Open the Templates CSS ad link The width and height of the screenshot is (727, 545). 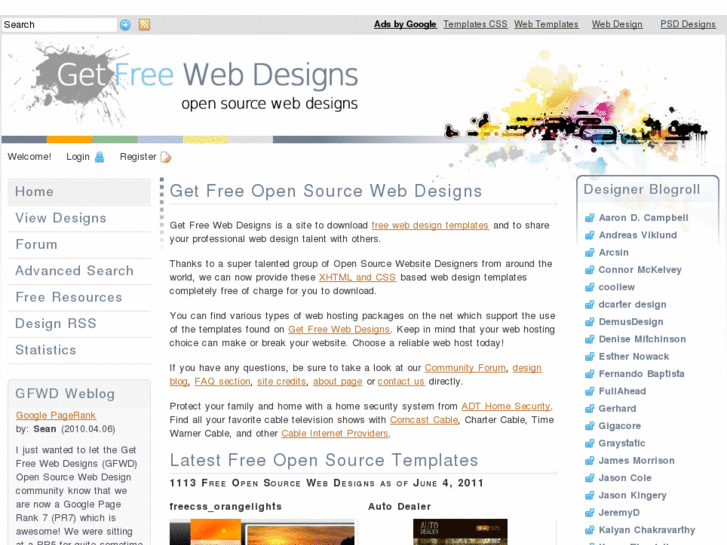pyautogui.click(x=475, y=24)
